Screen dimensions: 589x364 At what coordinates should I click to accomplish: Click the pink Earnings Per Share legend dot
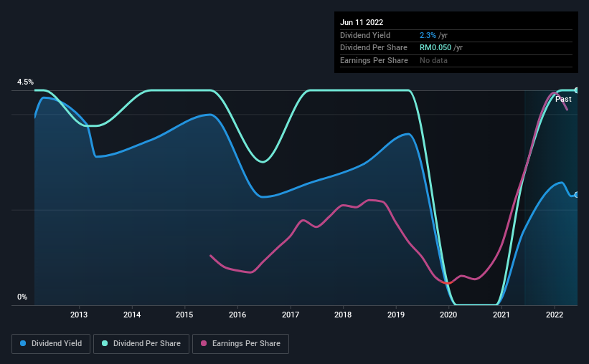point(204,343)
